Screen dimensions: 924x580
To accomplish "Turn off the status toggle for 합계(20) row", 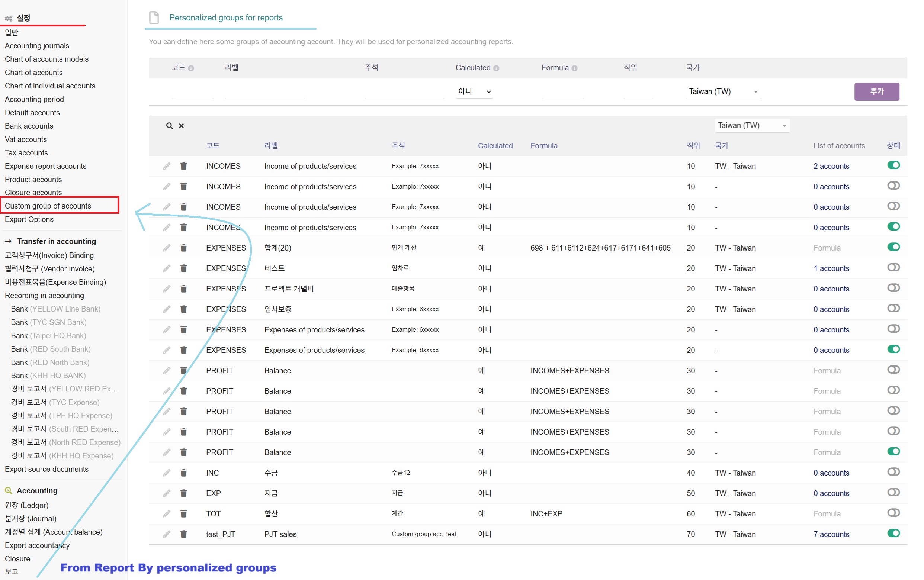I will pos(893,247).
